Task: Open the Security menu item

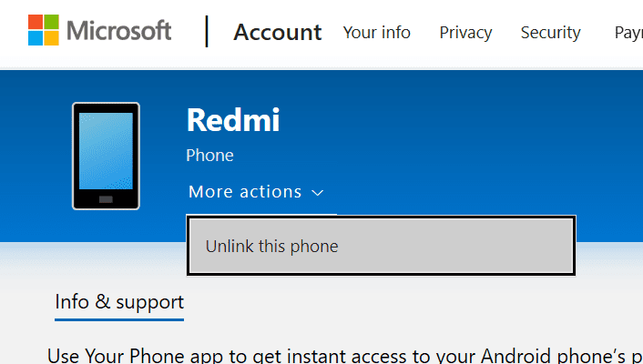Action: point(550,33)
